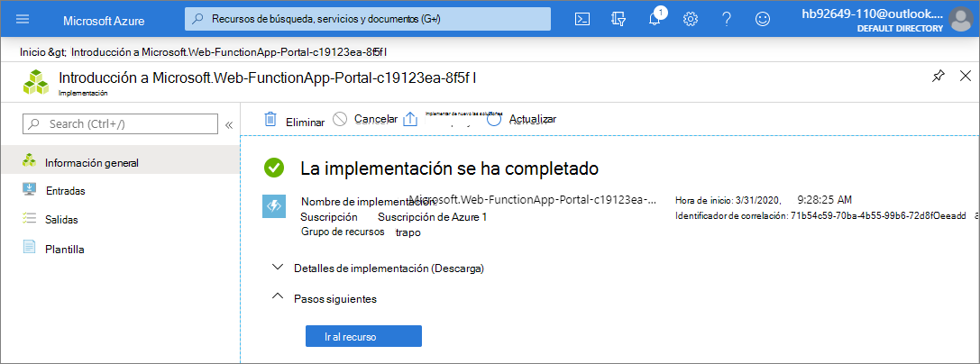980x364 pixels.
Task: Pin this deployment blade
Action: (939, 77)
